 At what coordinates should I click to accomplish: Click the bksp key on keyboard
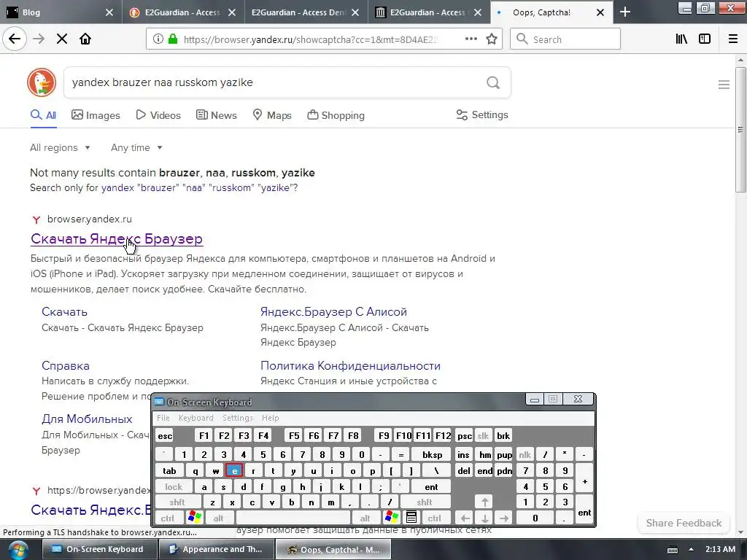[432, 455]
